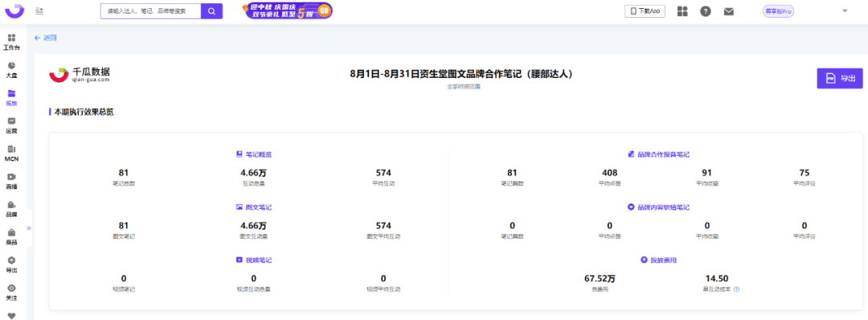The width and height of the screenshot is (868, 320).
Task: Click the 平均点赞 value 408
Action: (x=609, y=173)
